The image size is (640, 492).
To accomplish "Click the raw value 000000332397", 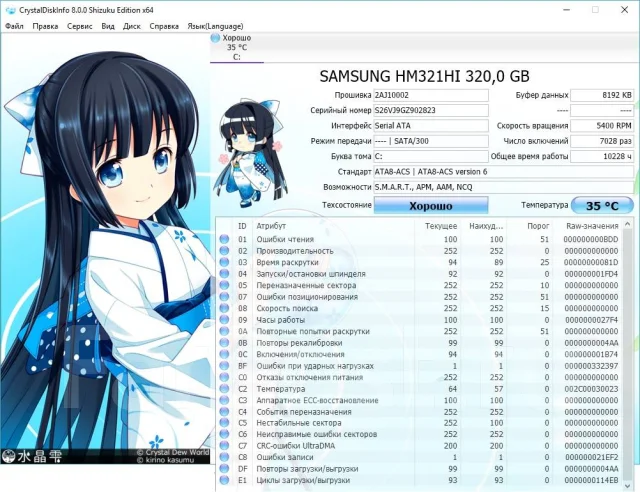I will click(591, 366).
